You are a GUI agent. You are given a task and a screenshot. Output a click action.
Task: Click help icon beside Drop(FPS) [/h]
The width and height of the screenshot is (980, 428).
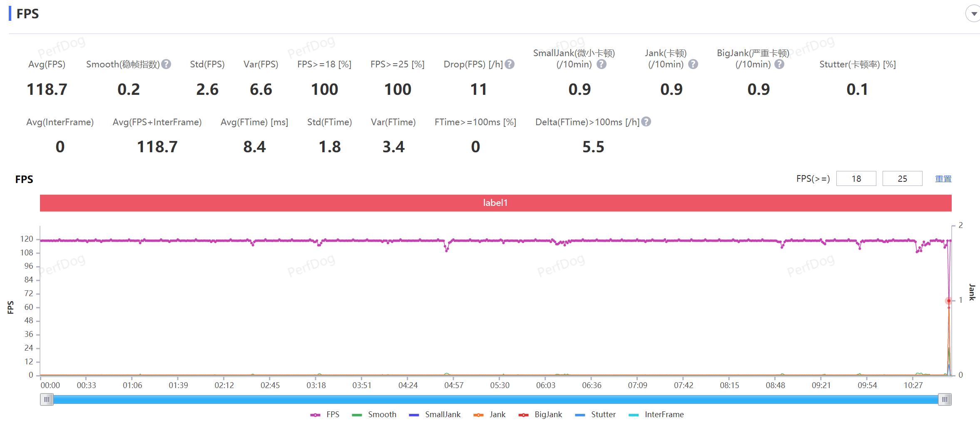(510, 64)
